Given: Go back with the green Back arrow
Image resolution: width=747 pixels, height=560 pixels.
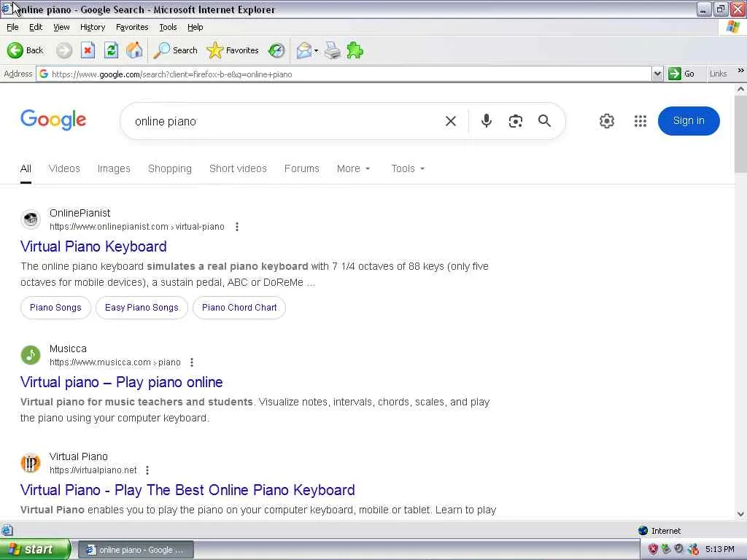Looking at the screenshot, I should click(25, 50).
